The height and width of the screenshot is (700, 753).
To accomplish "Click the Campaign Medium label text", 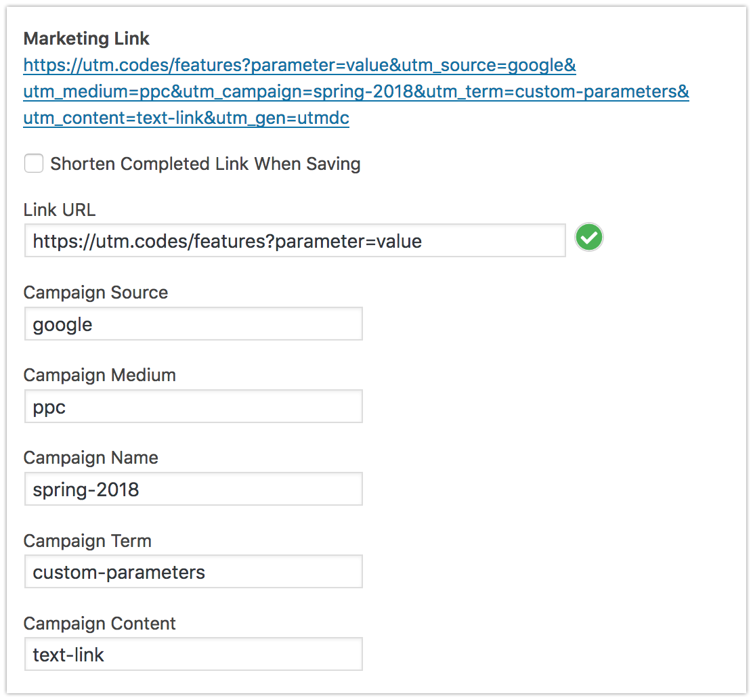I will (100, 375).
